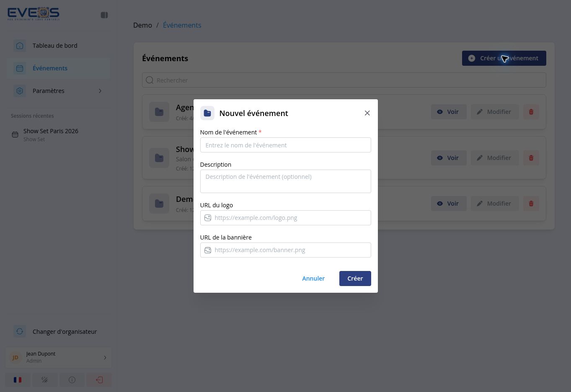Focus the URL de la bannière field
The height and width of the screenshot is (392, 571).
tap(286, 250)
